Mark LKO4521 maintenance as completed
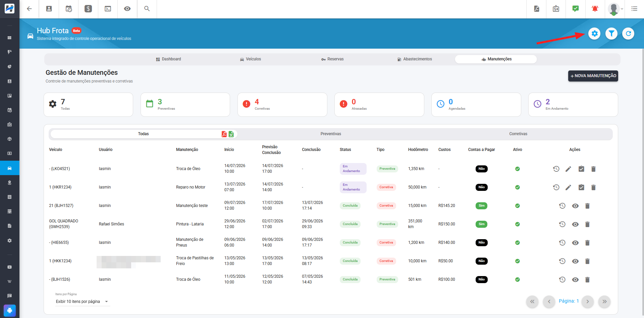Screen dimensions: 644x318 point(581,169)
